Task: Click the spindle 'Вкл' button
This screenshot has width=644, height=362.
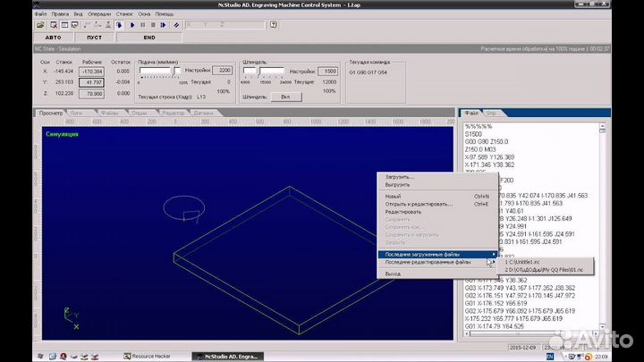Action: point(285,95)
